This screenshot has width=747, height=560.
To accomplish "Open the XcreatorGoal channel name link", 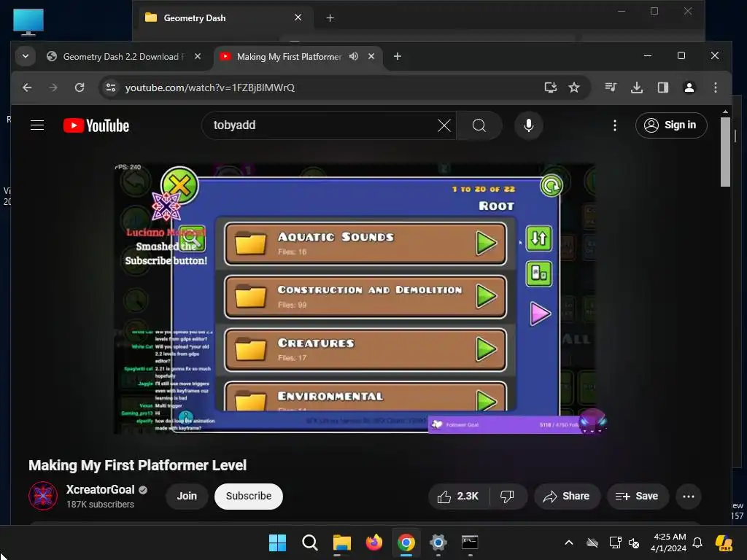I will coord(100,489).
